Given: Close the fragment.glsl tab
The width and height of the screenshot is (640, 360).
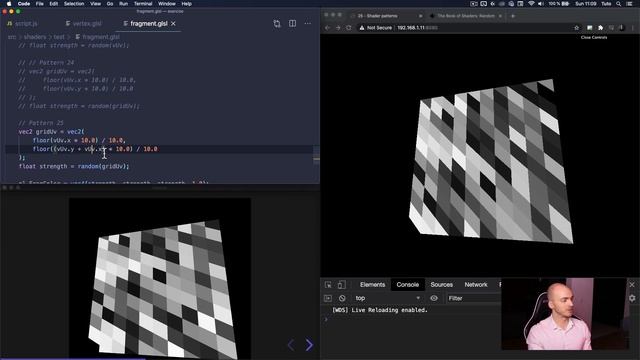Looking at the screenshot, I should pos(173,24).
